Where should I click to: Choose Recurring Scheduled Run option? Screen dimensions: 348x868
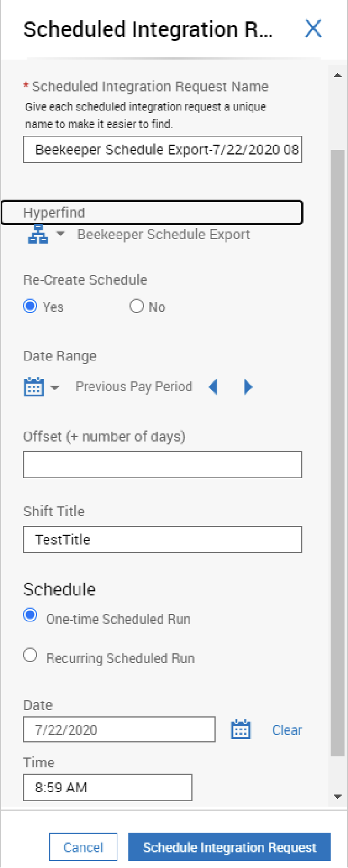[30, 655]
